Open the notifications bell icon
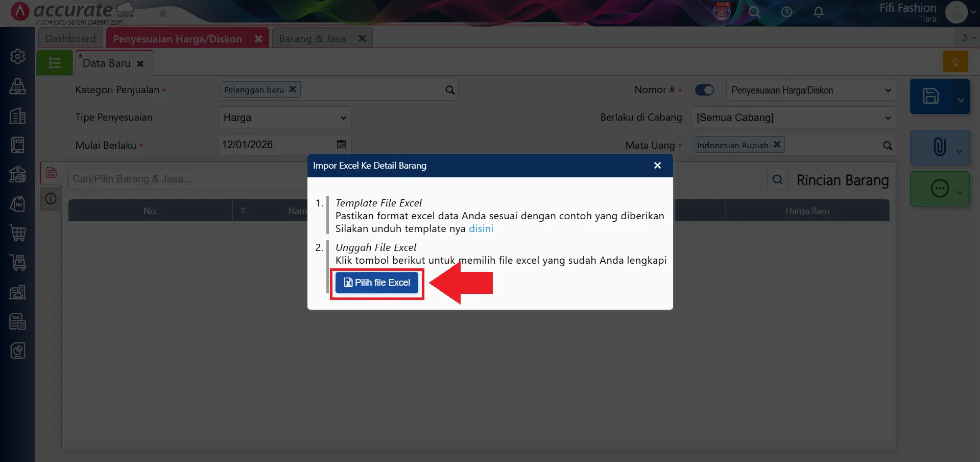The width and height of the screenshot is (980, 462). (818, 12)
